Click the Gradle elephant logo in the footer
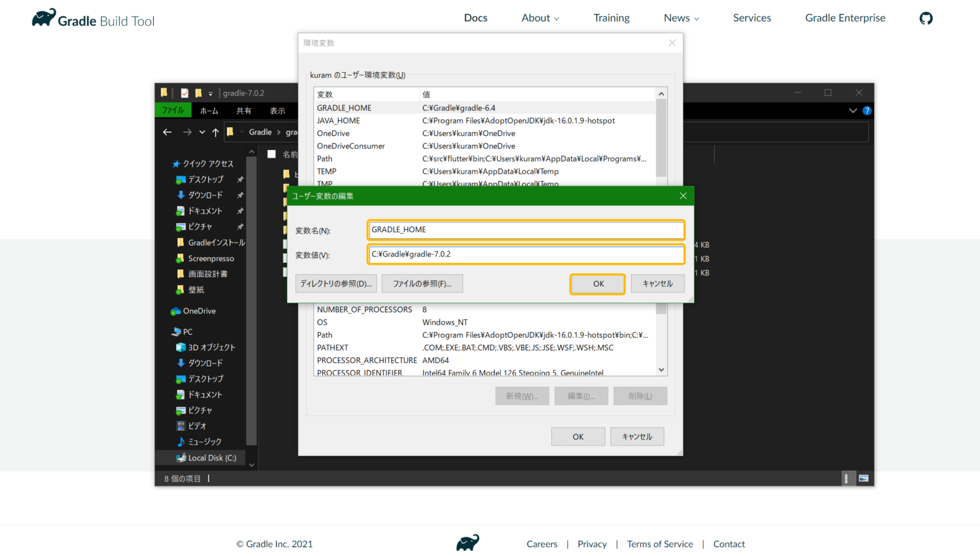980x556 pixels. tap(467, 542)
